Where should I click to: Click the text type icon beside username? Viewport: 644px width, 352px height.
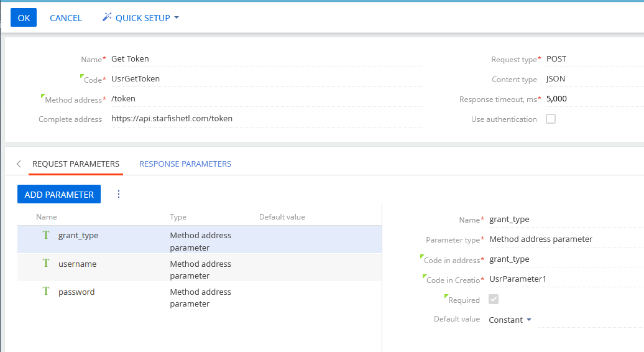coord(46,263)
